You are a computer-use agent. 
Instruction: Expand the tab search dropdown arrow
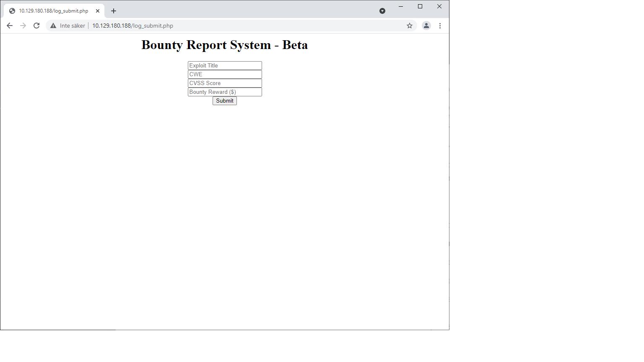coord(382,11)
